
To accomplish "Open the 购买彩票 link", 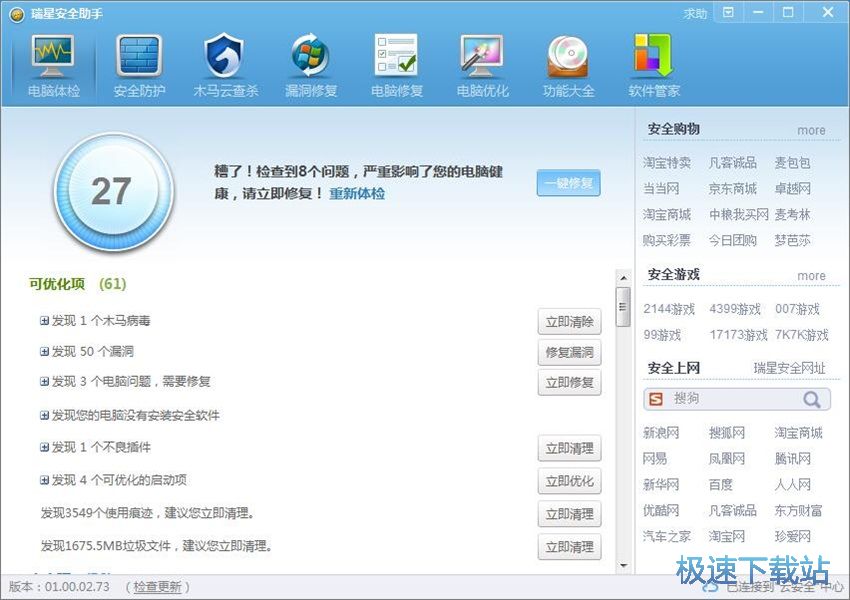I will (667, 240).
